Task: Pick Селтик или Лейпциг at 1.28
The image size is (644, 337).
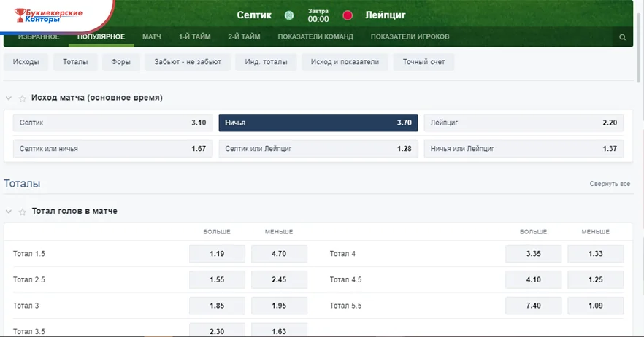Action: 318,149
